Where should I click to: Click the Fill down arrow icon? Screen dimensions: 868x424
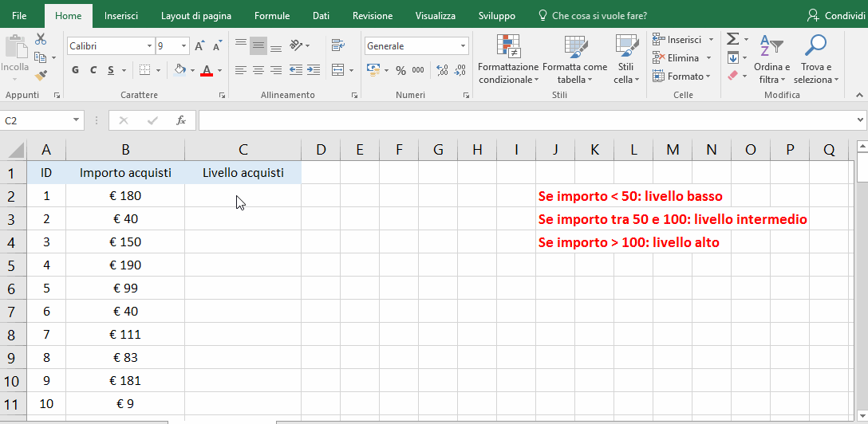[x=732, y=57]
